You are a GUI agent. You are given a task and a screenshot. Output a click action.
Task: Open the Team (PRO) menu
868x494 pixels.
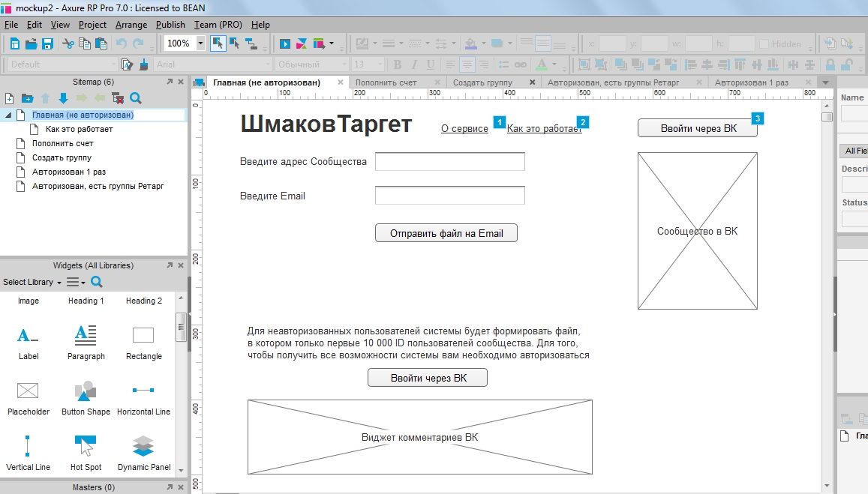218,25
